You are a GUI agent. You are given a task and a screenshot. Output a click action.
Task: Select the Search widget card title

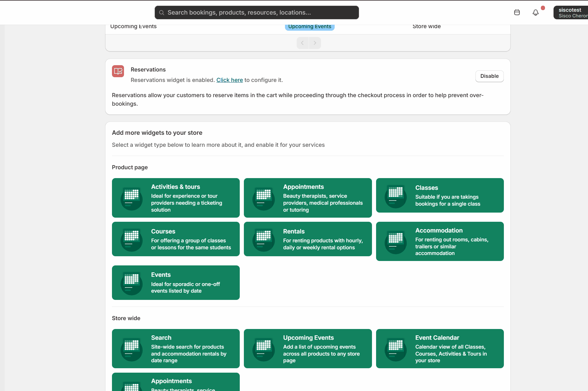click(x=161, y=338)
